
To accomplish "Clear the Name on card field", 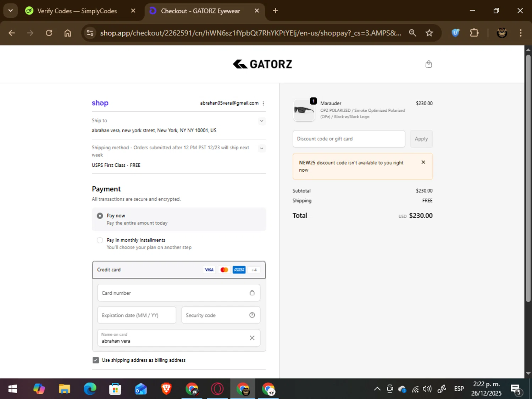I will pos(252,338).
